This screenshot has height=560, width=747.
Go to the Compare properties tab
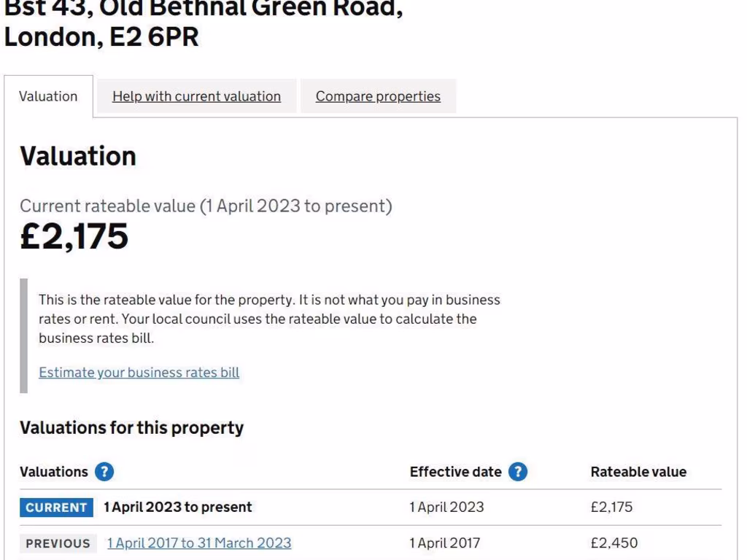pos(378,96)
